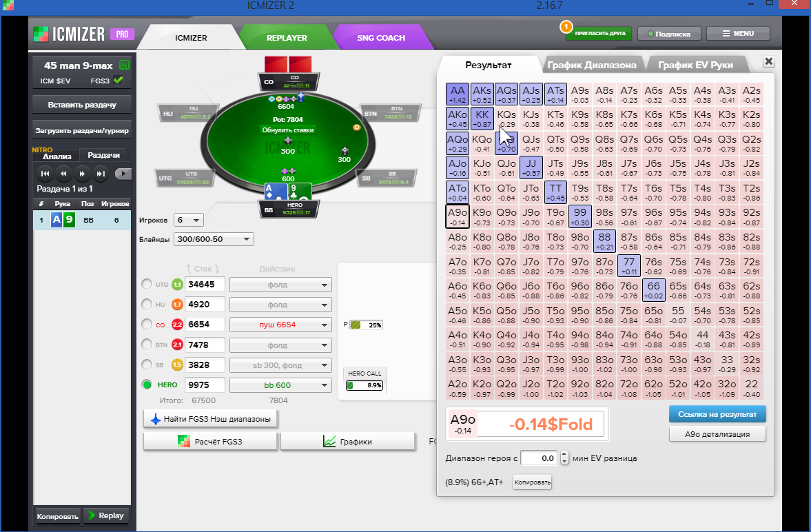Increase the min EV difference stepper

pos(564,454)
